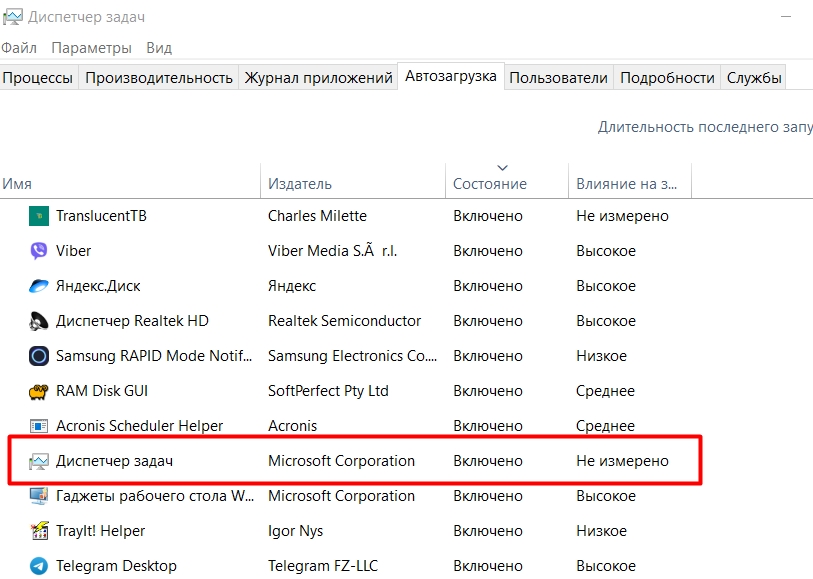Click the Samsung RAPID Mode circle icon
The height and width of the screenshot is (579, 813).
pos(39,356)
